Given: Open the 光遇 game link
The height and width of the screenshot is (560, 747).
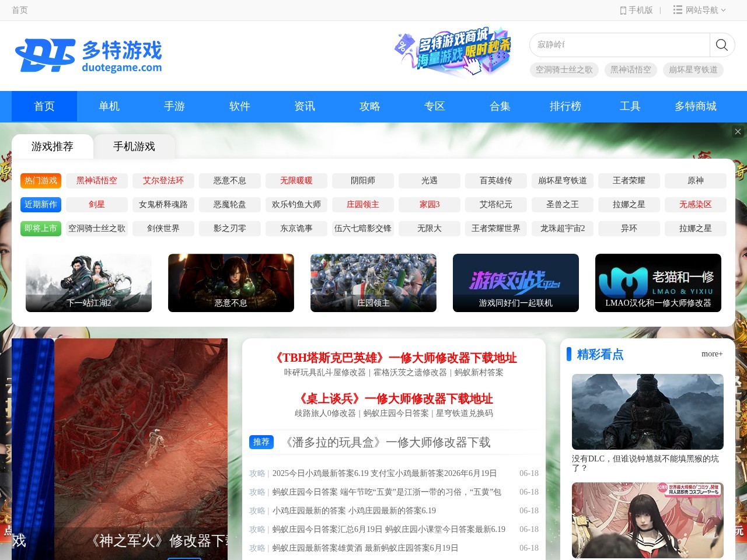Looking at the screenshot, I should pos(430,181).
